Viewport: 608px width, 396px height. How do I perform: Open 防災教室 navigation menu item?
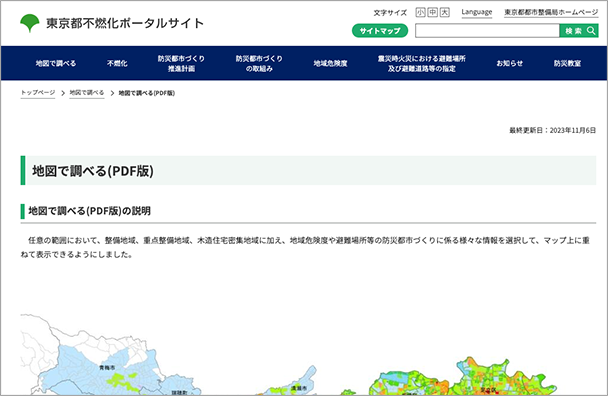(x=567, y=63)
